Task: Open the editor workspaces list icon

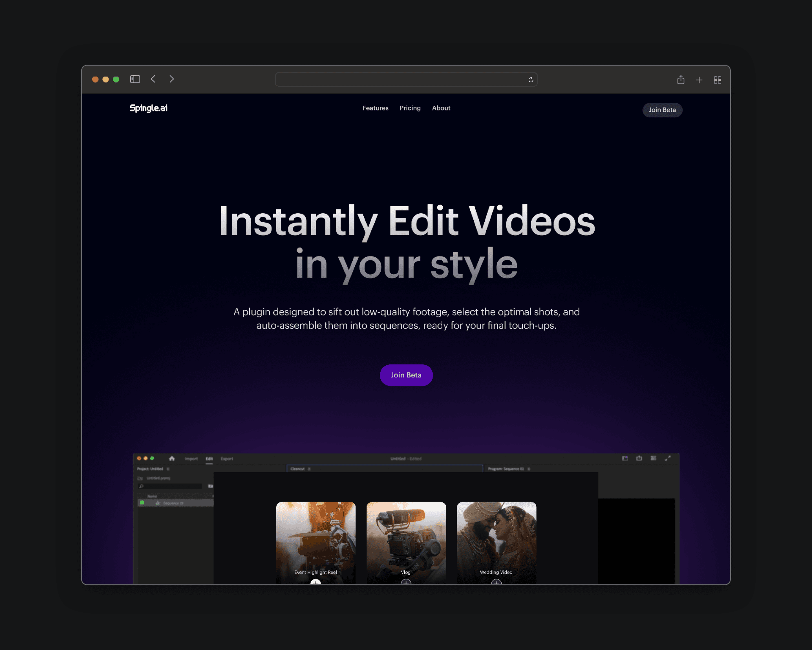Action: [x=654, y=458]
